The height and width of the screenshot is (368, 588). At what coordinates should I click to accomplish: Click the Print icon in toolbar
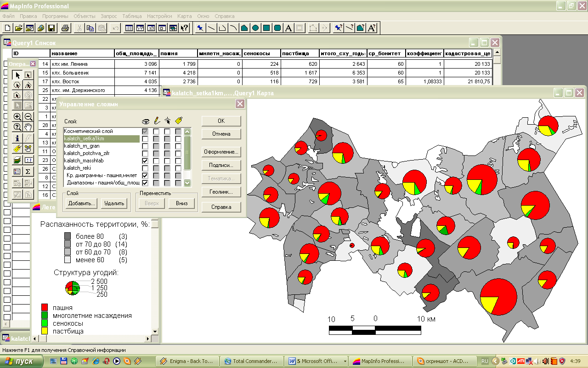65,28
